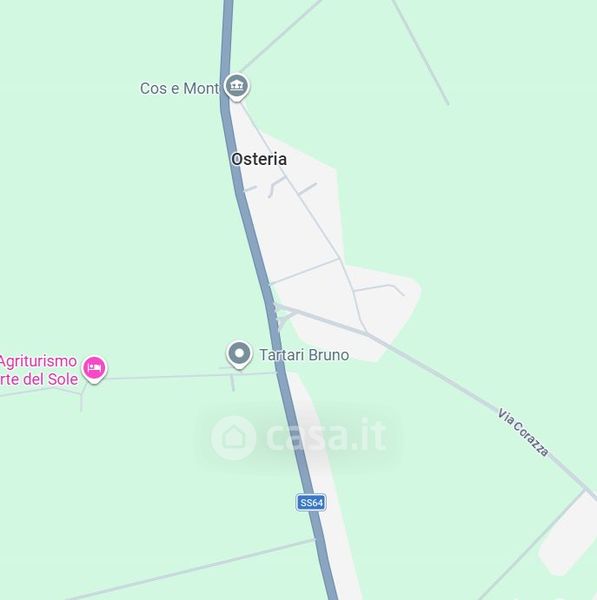Click the Tartari Bruno location pin

(x=239, y=354)
